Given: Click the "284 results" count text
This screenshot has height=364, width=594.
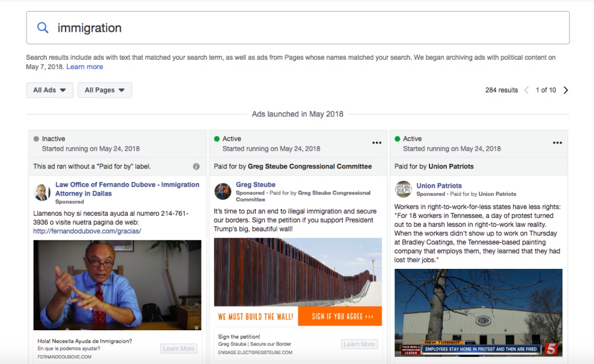Looking at the screenshot, I should [501, 90].
